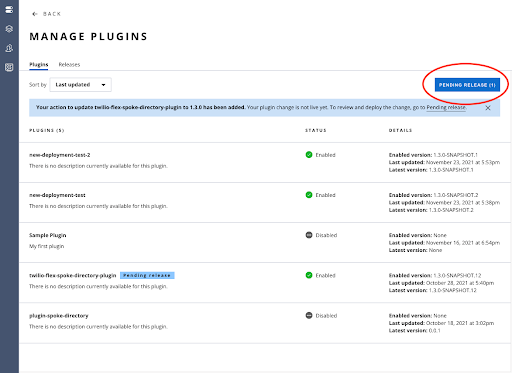512x373 pixels.
Task: Click the top sidebar toggle icon
Action: (x=9, y=9)
